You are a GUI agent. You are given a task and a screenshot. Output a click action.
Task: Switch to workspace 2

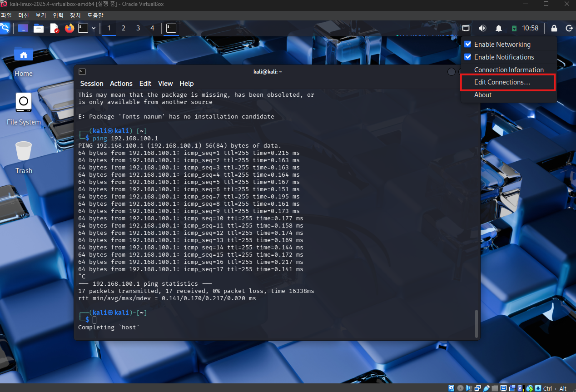coord(123,28)
